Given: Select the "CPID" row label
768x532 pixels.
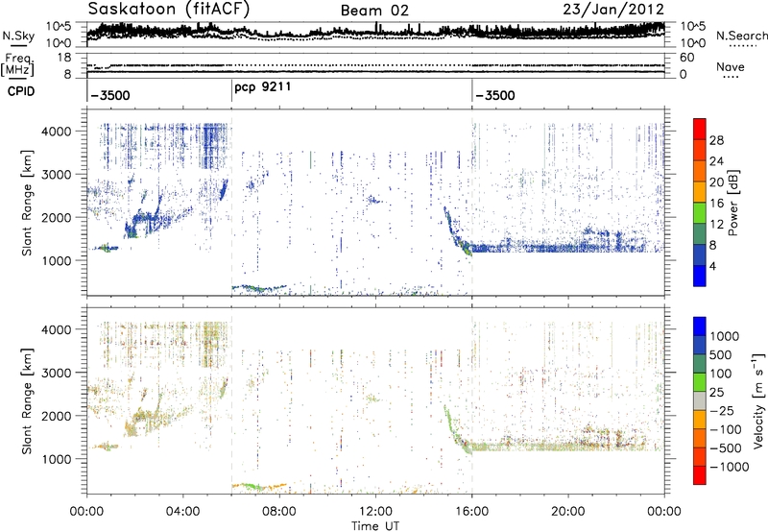Looking at the screenshot, I should 21,91.
